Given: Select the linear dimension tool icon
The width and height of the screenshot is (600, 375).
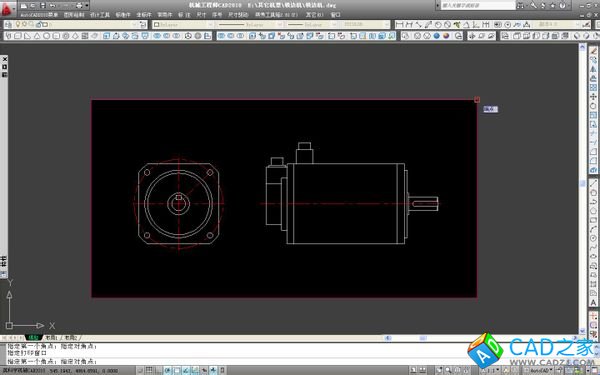Looking at the screenshot, I should [400, 24].
